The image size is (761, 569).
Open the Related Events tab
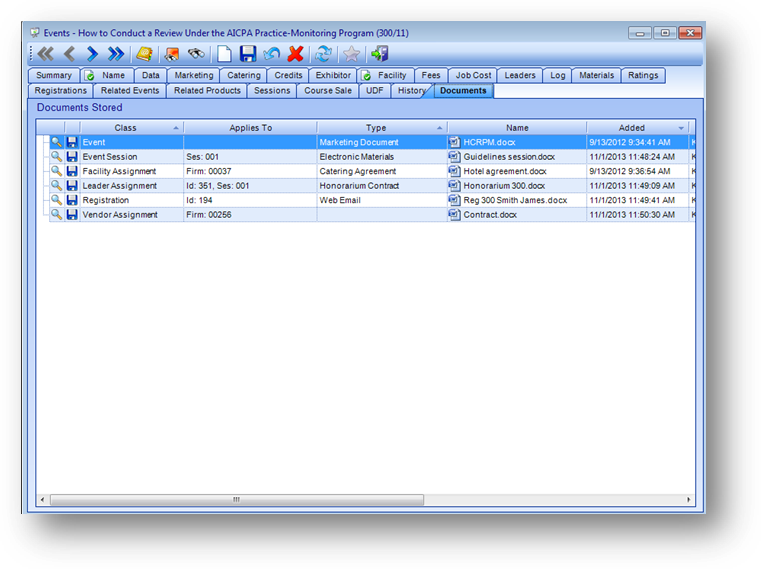pos(130,90)
